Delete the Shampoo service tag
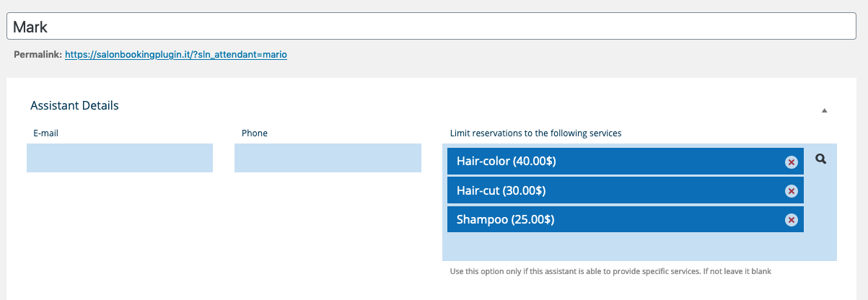Screen dimensions: 868x300 coord(792,220)
